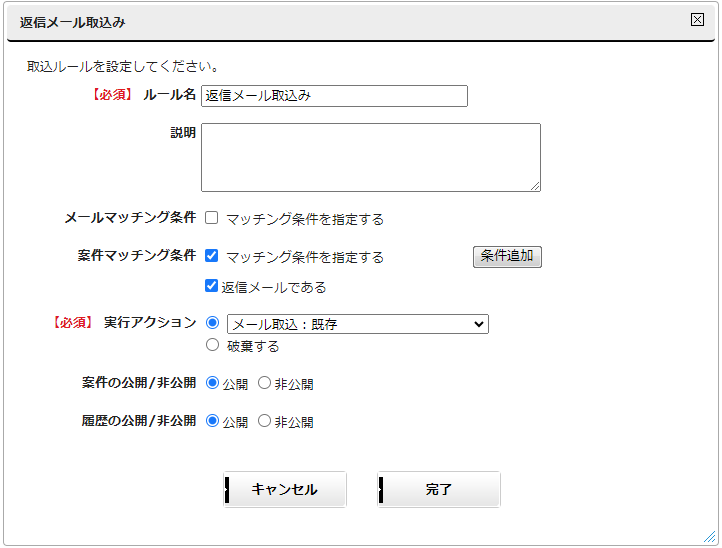Viewport: 722px width, 548px height.
Task: Click the dialog resize handle at corner
Action: point(709,537)
